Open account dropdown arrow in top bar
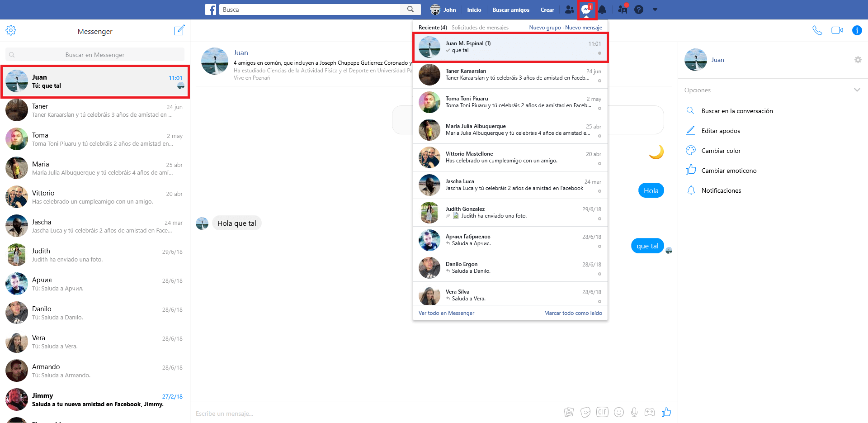868x423 pixels. pyautogui.click(x=655, y=10)
